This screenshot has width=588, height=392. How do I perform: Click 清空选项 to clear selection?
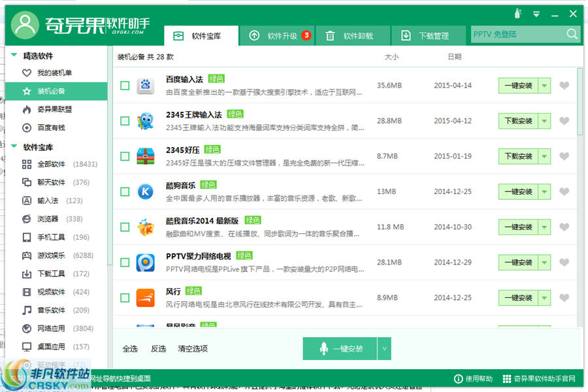(193, 349)
